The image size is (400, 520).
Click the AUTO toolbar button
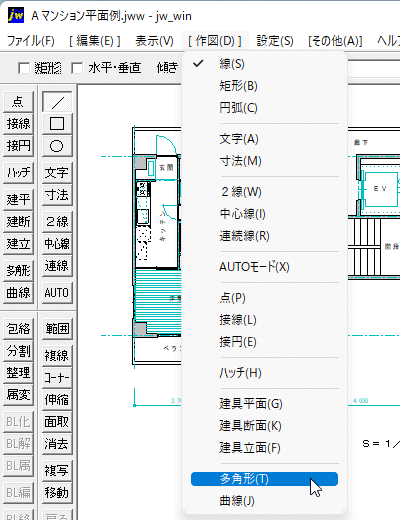(x=57, y=293)
